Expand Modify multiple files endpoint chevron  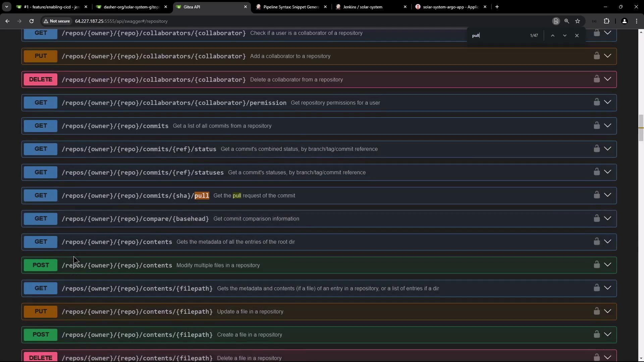[607, 265]
